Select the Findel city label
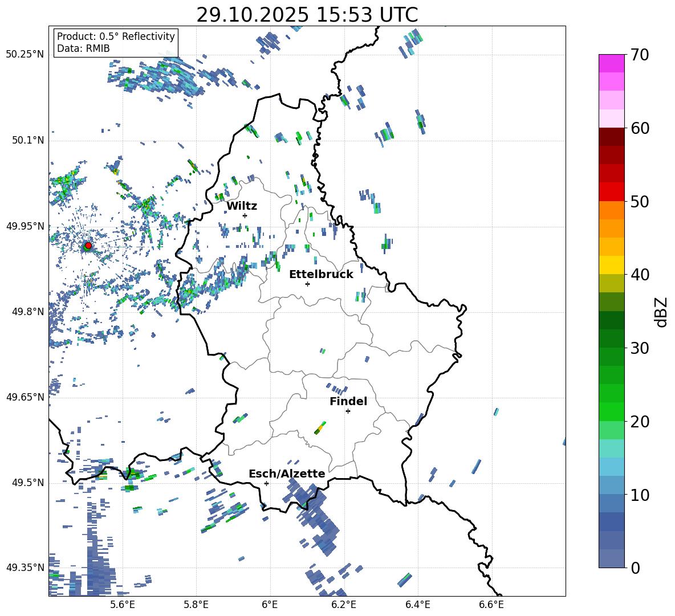Image resolution: width=675 pixels, height=616 pixels. (348, 402)
